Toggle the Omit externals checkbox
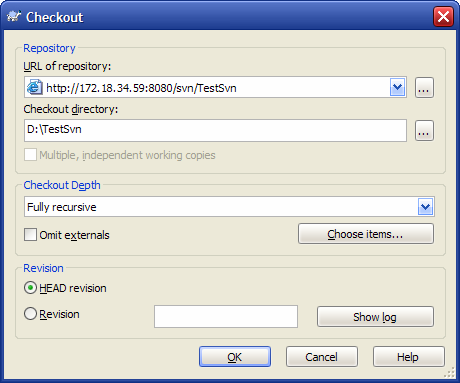 (x=30, y=234)
